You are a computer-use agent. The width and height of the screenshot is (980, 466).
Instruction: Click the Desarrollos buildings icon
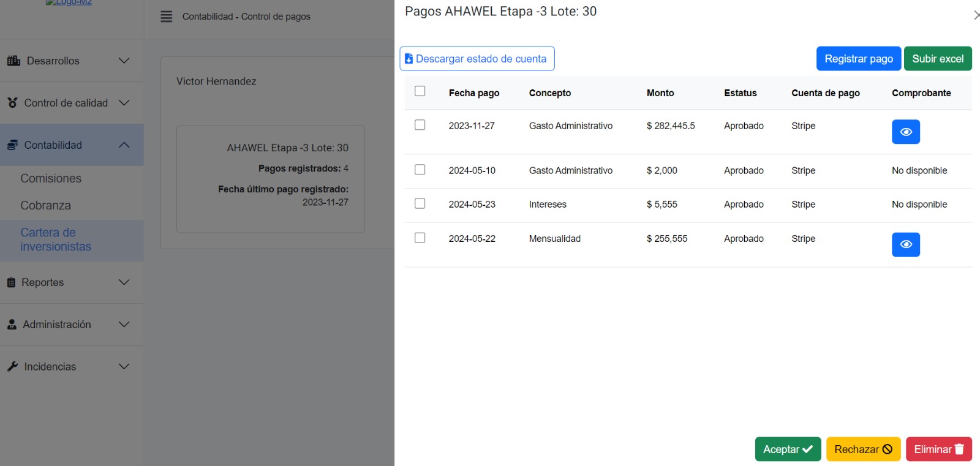point(13,61)
